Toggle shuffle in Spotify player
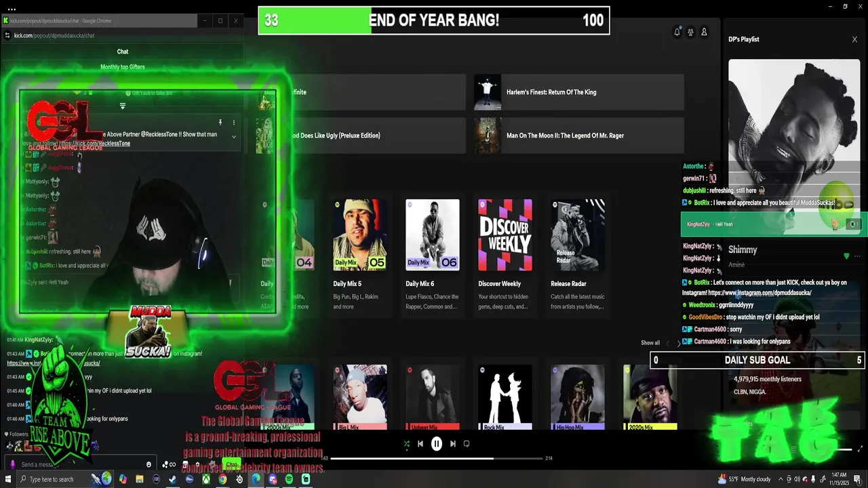The image size is (868, 488). pos(406,444)
